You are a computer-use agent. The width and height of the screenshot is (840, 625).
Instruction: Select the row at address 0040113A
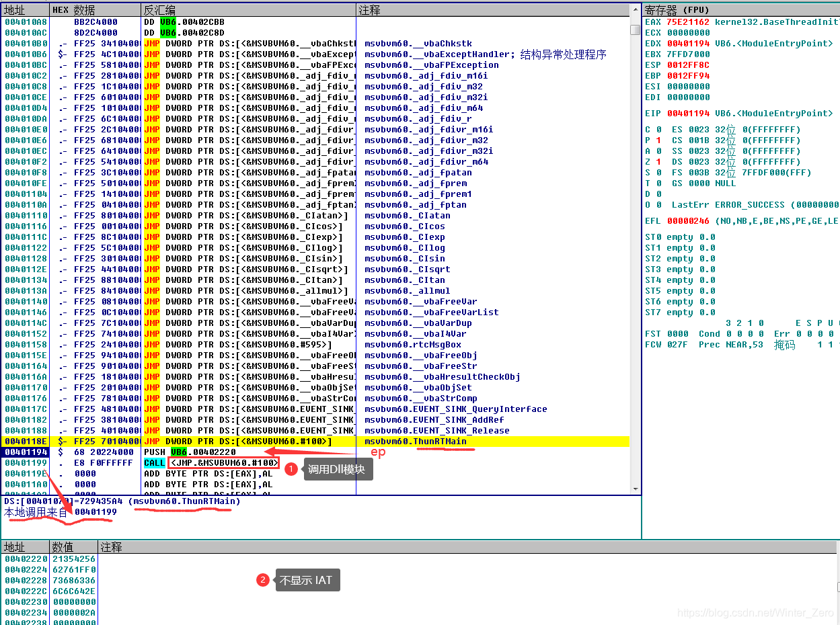[315, 291]
